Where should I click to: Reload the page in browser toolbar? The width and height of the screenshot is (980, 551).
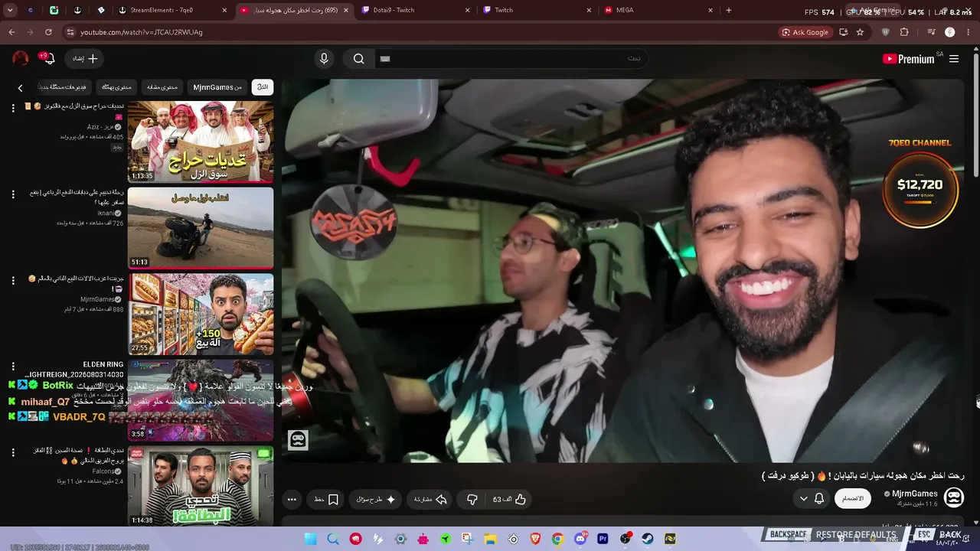48,32
